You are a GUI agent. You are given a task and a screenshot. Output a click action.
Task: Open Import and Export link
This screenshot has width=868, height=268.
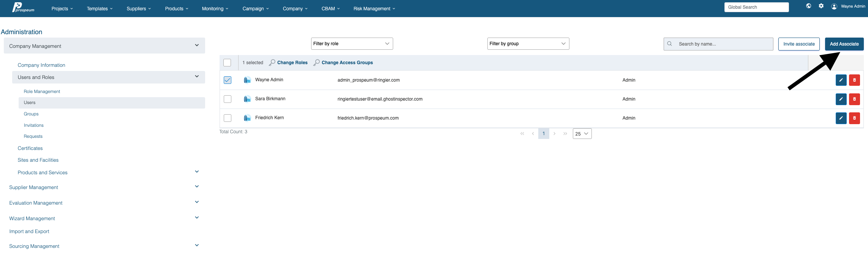coord(29,231)
